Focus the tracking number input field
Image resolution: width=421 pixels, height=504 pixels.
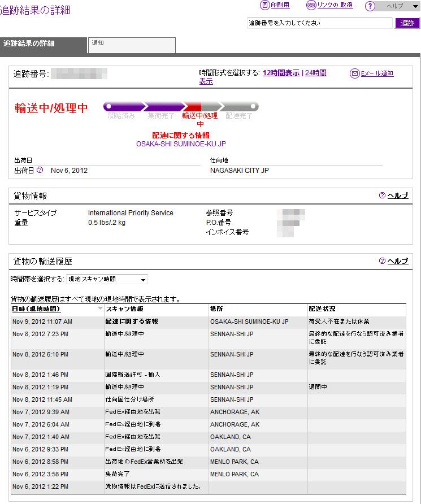pyautogui.click(x=320, y=23)
